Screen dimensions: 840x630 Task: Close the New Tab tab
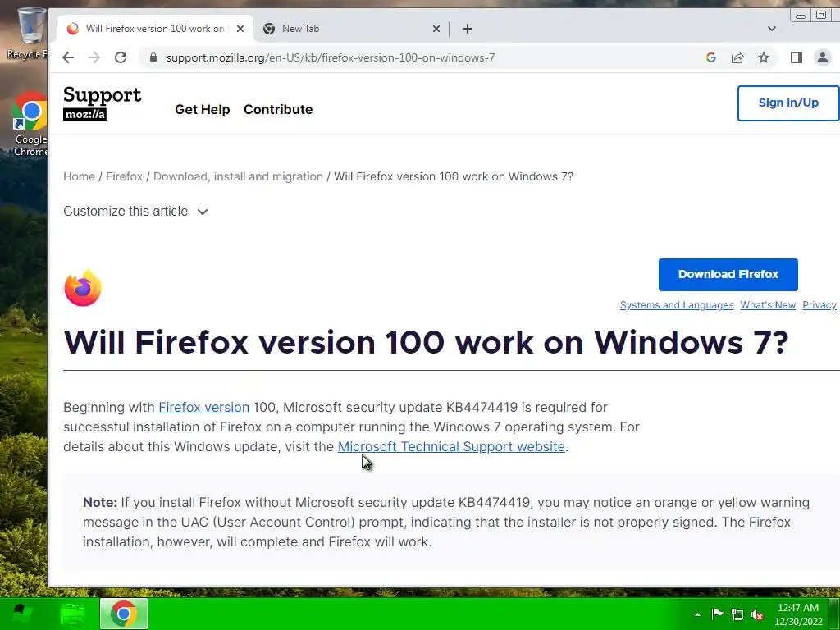coord(436,29)
